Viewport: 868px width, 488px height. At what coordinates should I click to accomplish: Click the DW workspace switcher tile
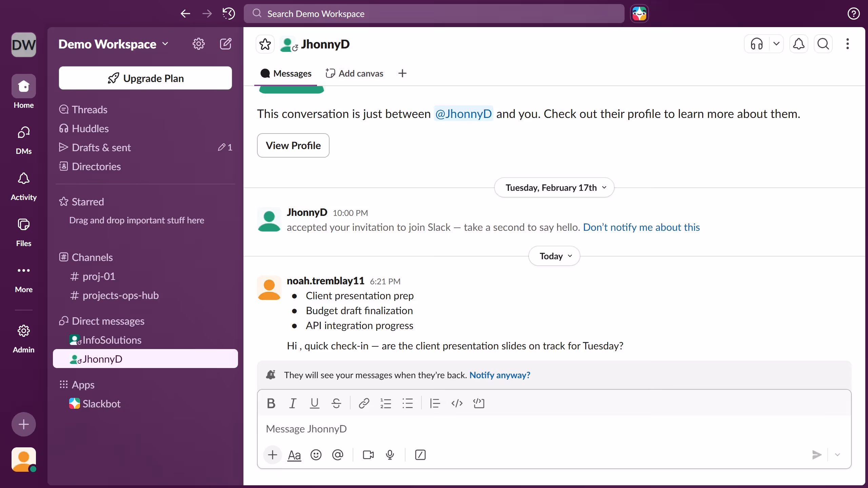pos(23,44)
